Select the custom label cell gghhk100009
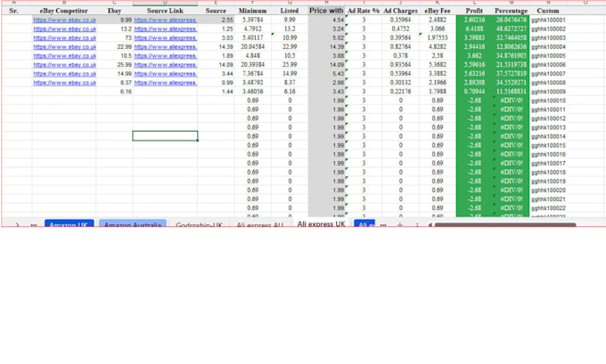The image size is (606, 364). tap(548, 92)
